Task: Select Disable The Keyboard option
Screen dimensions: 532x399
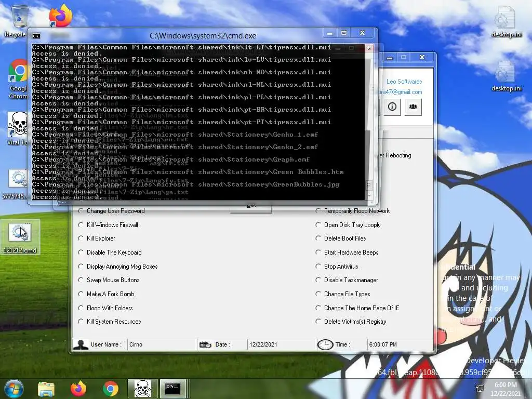Action: (110, 252)
